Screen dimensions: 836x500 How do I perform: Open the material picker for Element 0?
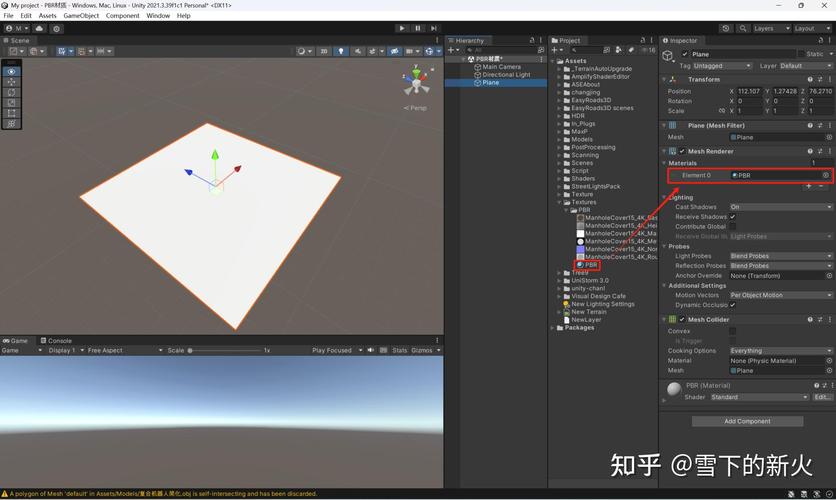pyautogui.click(x=826, y=175)
